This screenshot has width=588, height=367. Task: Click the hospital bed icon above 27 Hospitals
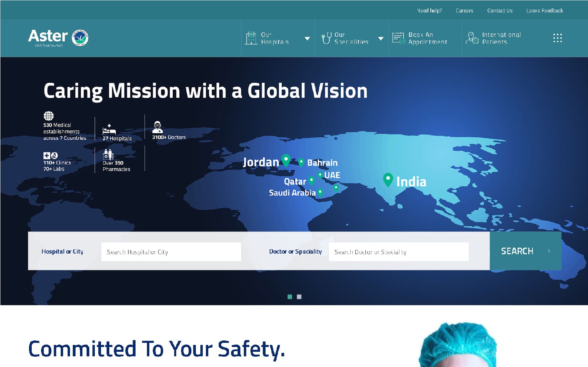pyautogui.click(x=109, y=129)
